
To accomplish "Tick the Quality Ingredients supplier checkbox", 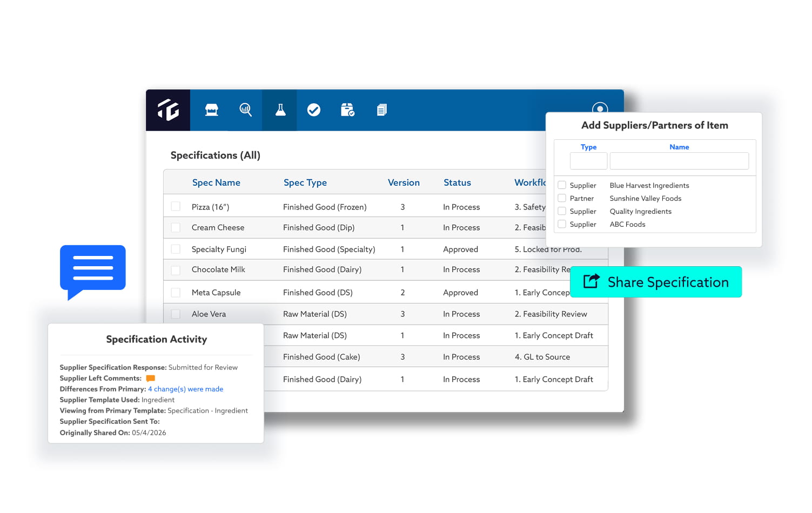I will (562, 211).
